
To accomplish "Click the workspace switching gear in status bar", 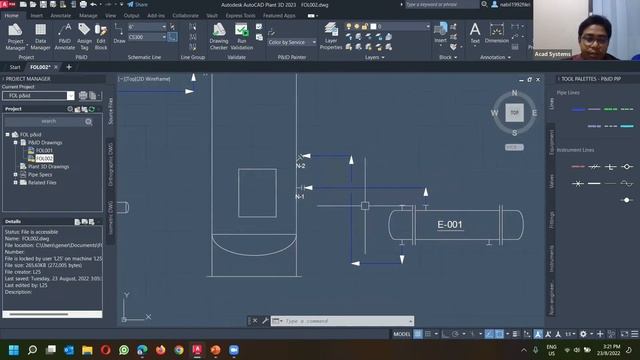I will coord(583,334).
